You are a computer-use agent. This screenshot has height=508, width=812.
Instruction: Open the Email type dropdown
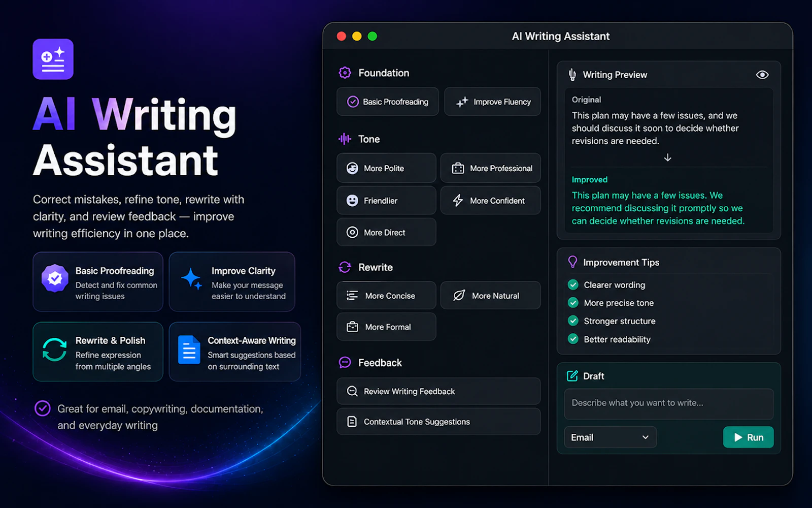[x=610, y=437]
